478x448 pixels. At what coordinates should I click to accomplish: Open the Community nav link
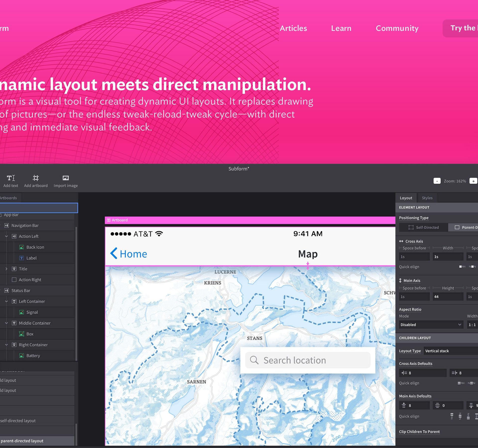(x=397, y=28)
